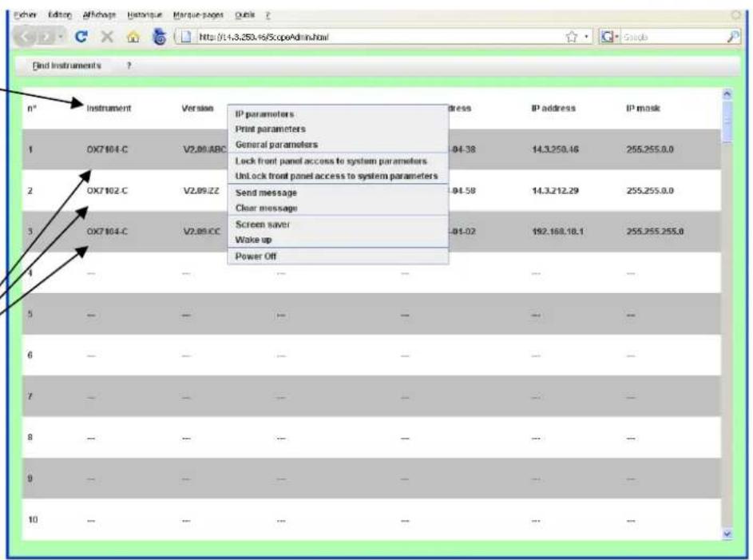This screenshot has height=560, width=753.
Task: Open the history dropdown arrow next to forward
Action: (61, 37)
